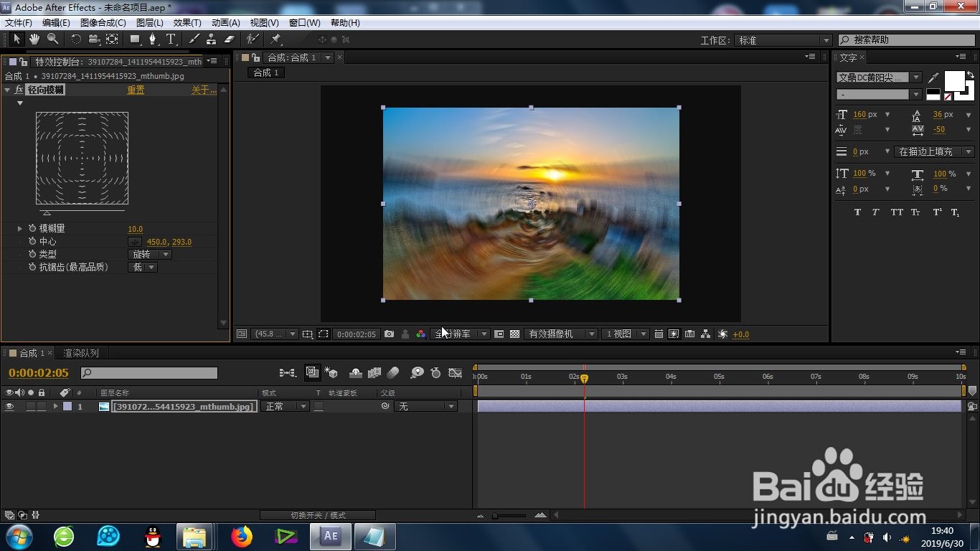
Task: Open the blur type dropdown
Action: [150, 255]
